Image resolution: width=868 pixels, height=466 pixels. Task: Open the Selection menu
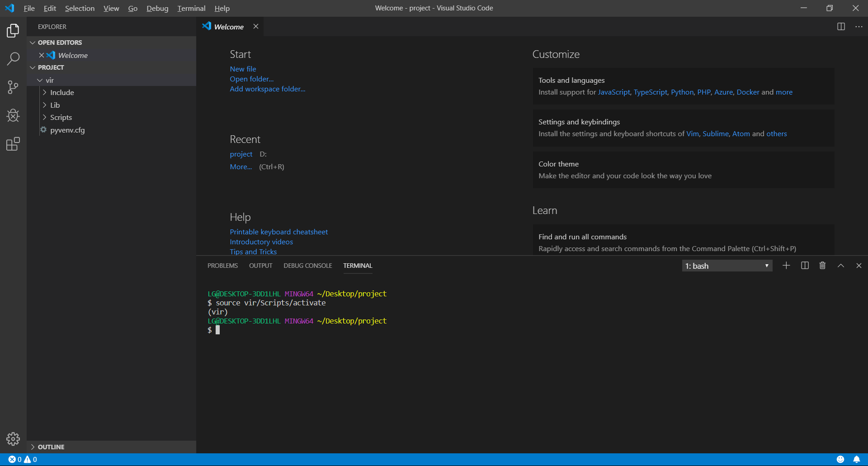[x=80, y=8]
